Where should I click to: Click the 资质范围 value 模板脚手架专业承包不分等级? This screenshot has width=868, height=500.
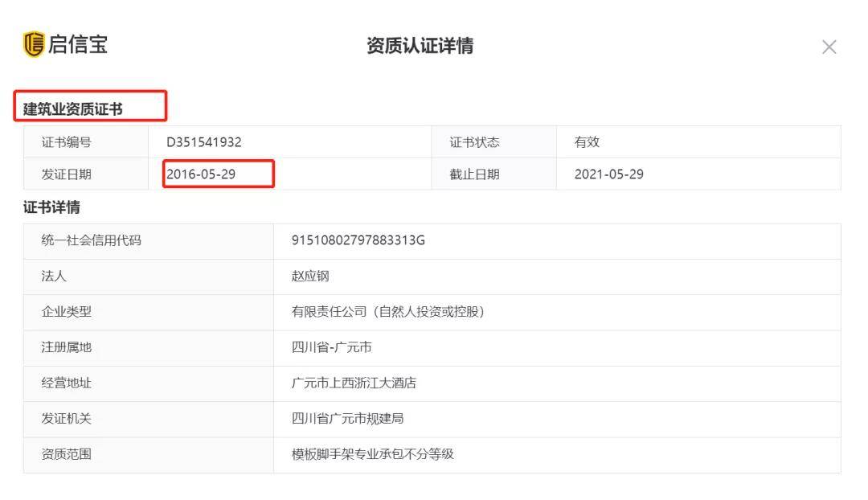(372, 454)
